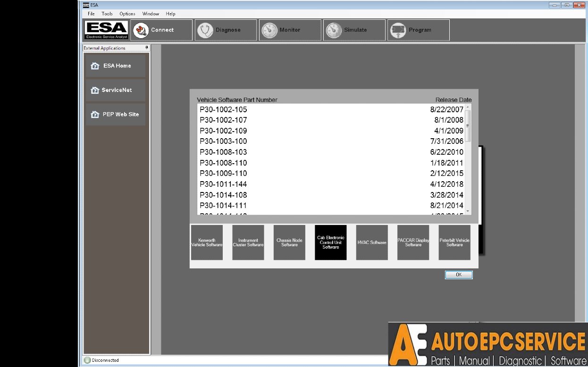Open the File menu
This screenshot has height=367, width=588.
(x=91, y=14)
